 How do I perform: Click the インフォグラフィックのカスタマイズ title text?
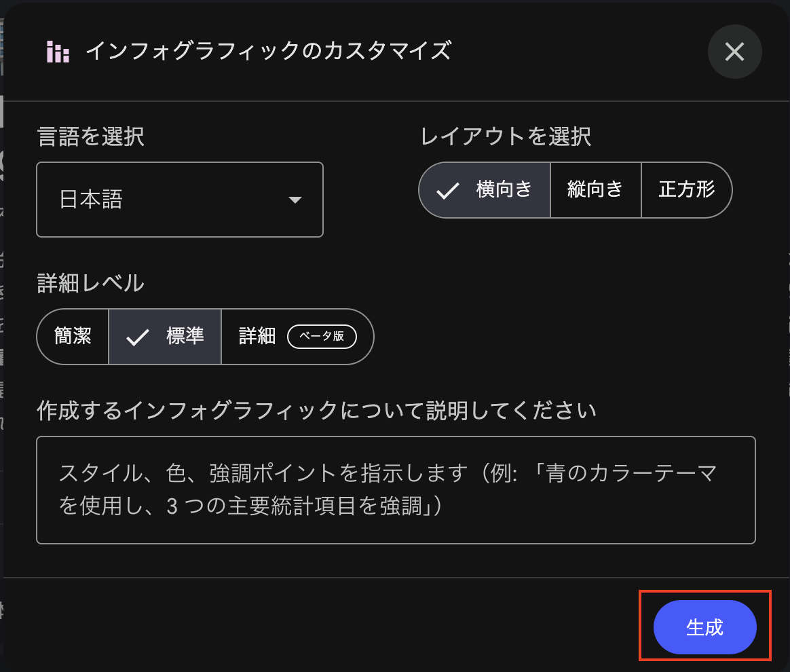tap(267, 52)
